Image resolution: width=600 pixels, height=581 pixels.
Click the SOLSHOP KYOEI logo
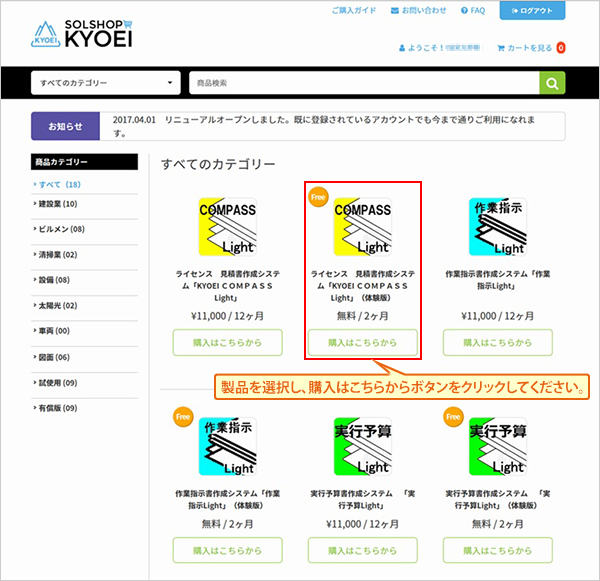coord(82,34)
